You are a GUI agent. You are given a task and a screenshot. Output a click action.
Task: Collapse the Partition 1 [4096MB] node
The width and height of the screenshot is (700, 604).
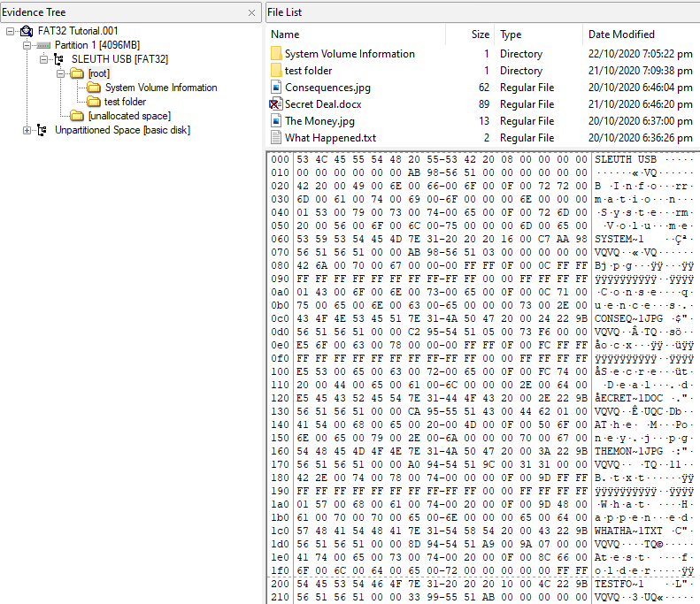(27, 45)
